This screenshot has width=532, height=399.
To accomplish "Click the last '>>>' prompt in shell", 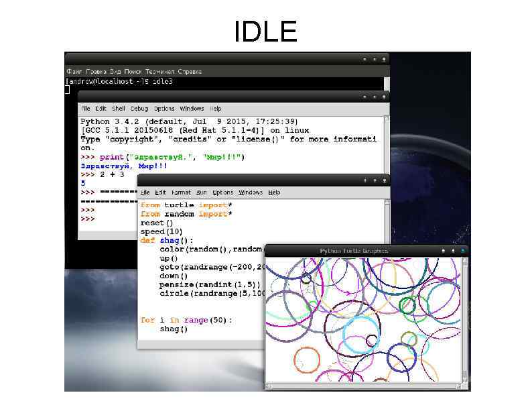I will click(x=88, y=219).
